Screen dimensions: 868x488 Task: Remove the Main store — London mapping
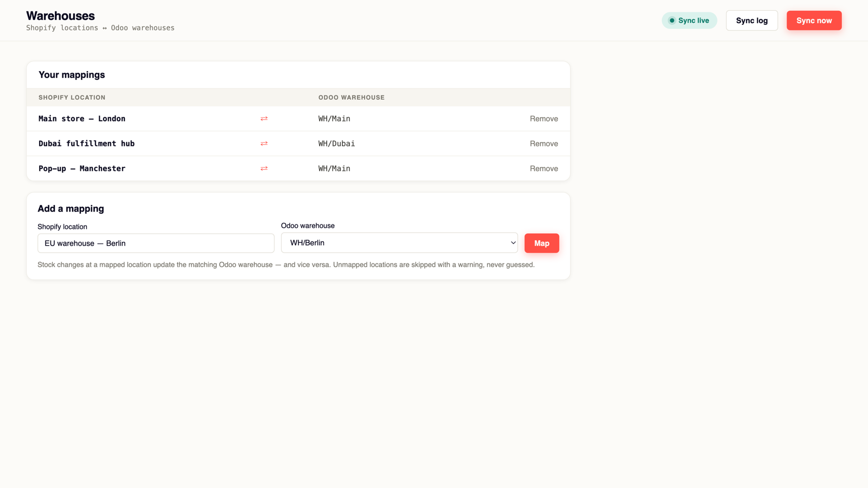544,119
